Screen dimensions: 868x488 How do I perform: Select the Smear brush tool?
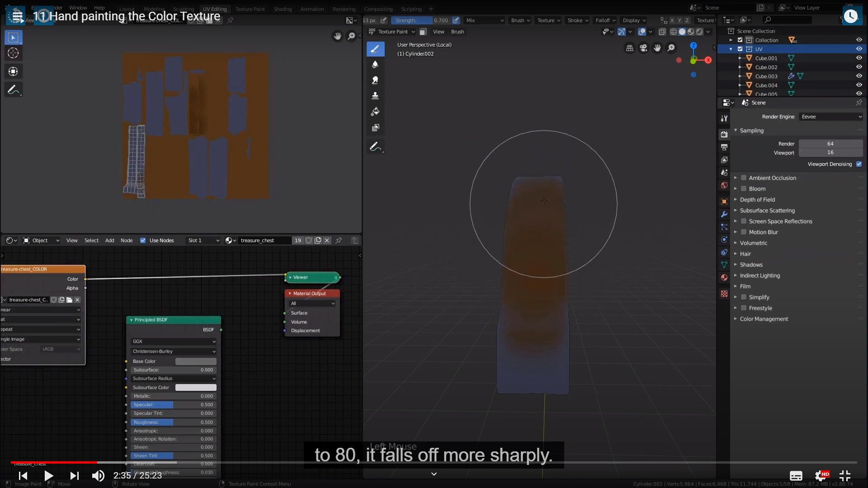[x=375, y=80]
